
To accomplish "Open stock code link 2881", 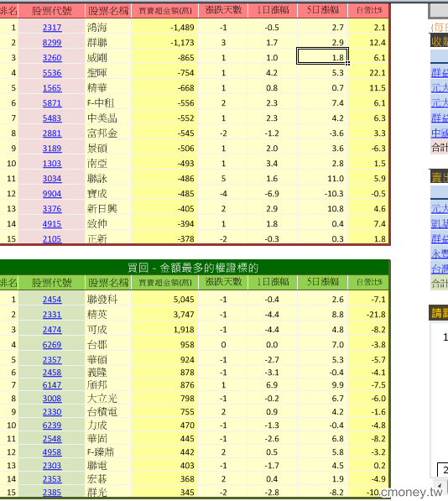I will click(52, 133).
